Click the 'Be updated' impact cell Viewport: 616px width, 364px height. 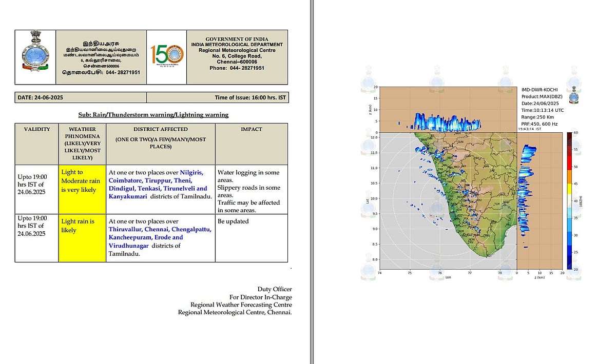233,221
